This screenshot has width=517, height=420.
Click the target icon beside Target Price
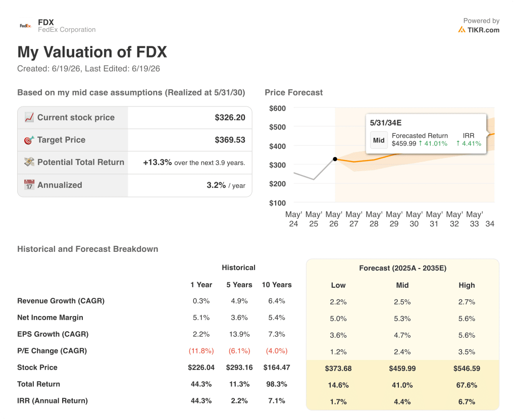[29, 140]
